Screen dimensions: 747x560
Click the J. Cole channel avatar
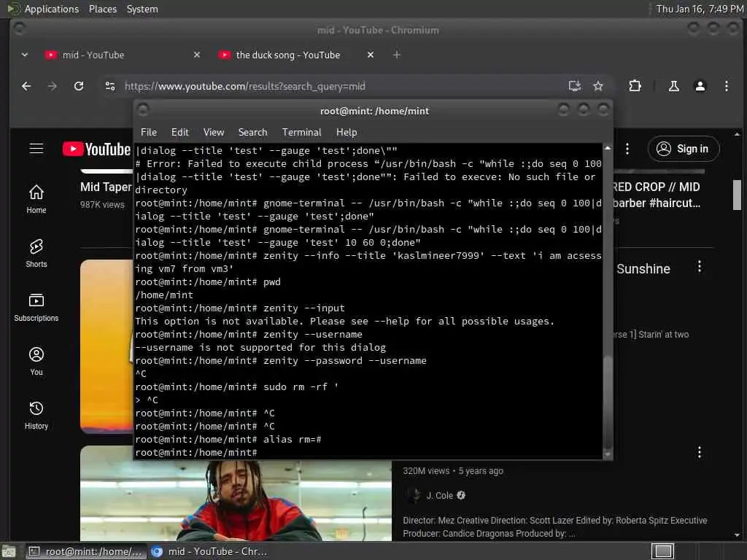coord(414,495)
